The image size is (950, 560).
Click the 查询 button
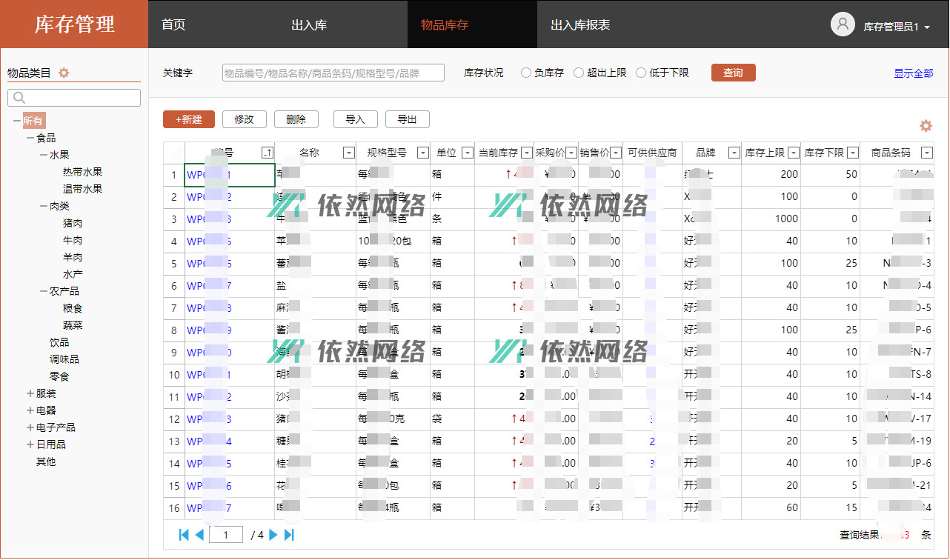733,73
